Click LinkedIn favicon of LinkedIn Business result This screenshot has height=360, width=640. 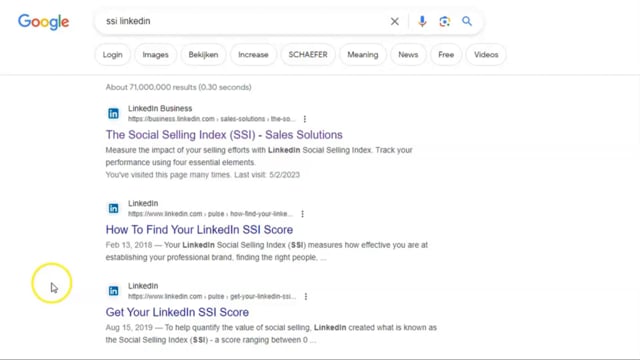[113, 113]
